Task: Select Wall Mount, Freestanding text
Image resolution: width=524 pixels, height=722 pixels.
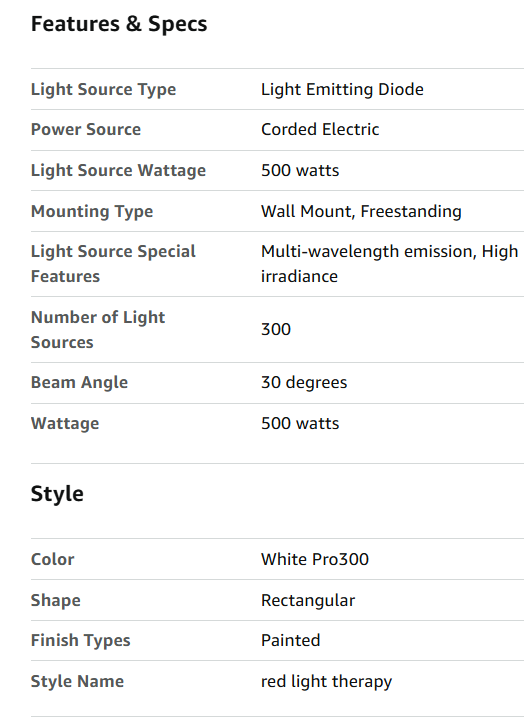Action: (361, 211)
